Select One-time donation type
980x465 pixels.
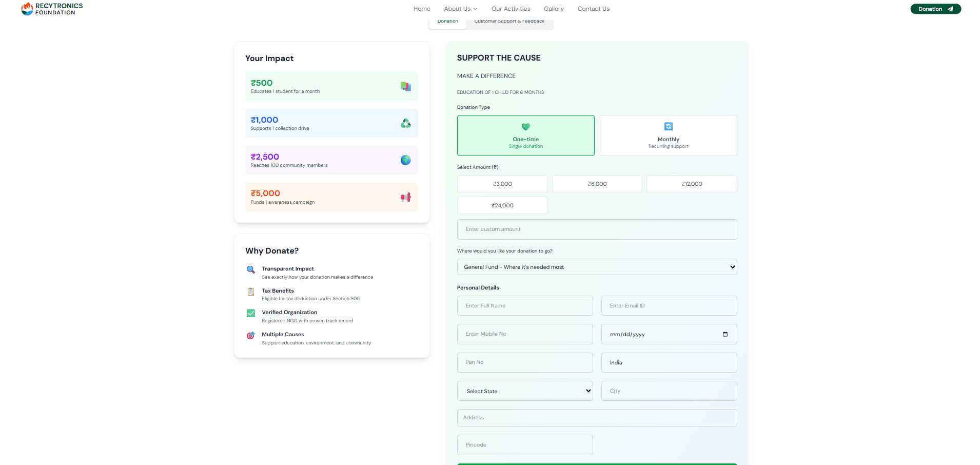(525, 135)
